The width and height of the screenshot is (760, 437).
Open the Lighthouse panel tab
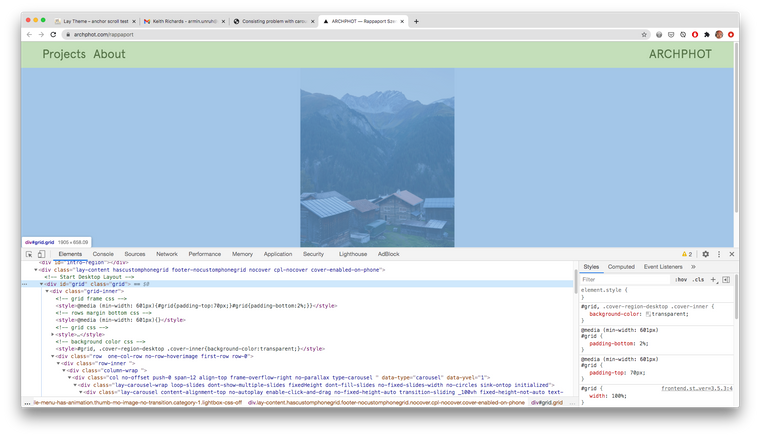pyautogui.click(x=353, y=254)
